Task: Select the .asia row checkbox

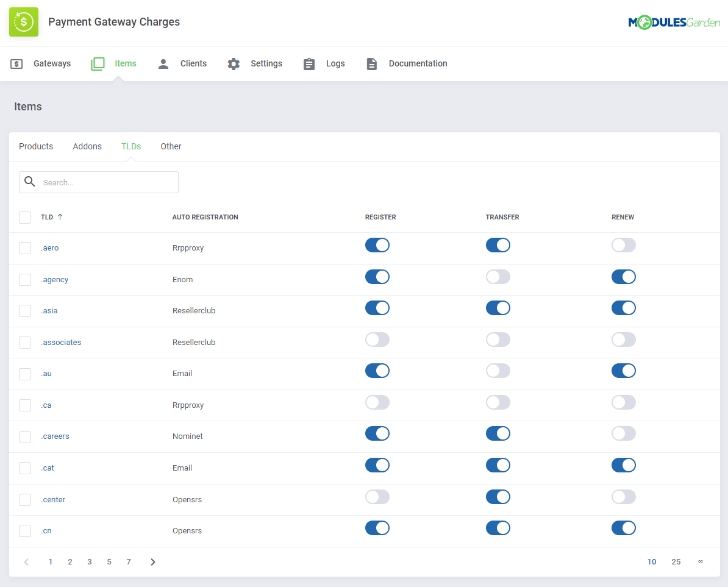Action: click(25, 310)
